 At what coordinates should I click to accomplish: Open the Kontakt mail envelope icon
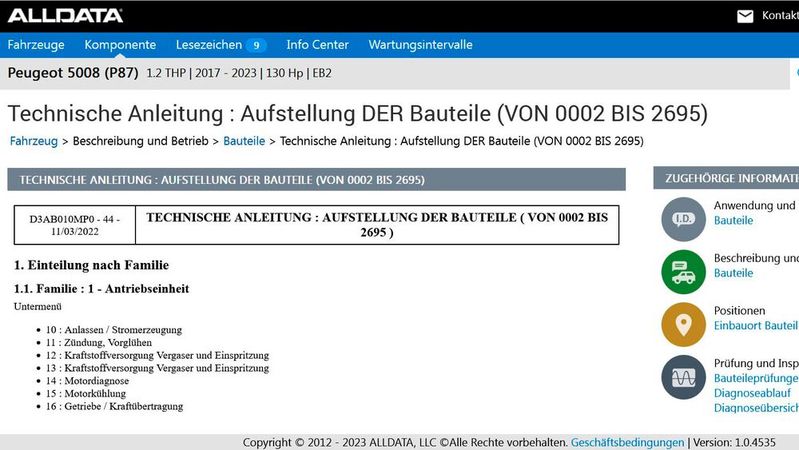click(745, 16)
